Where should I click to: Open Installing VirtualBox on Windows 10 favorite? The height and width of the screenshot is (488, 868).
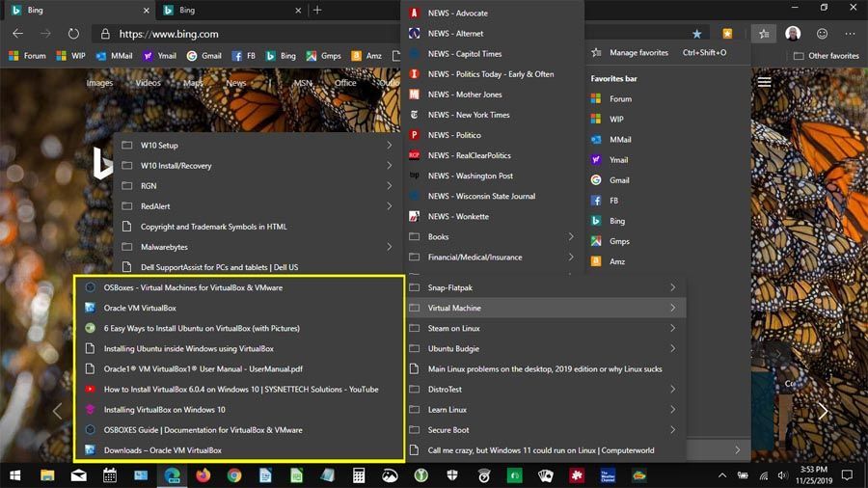239,410
